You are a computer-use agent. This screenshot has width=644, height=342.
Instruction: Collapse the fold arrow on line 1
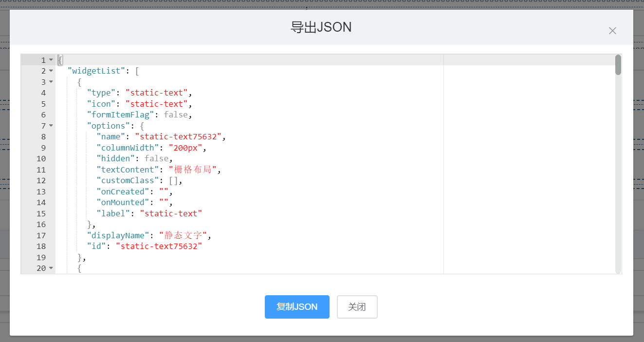51,60
